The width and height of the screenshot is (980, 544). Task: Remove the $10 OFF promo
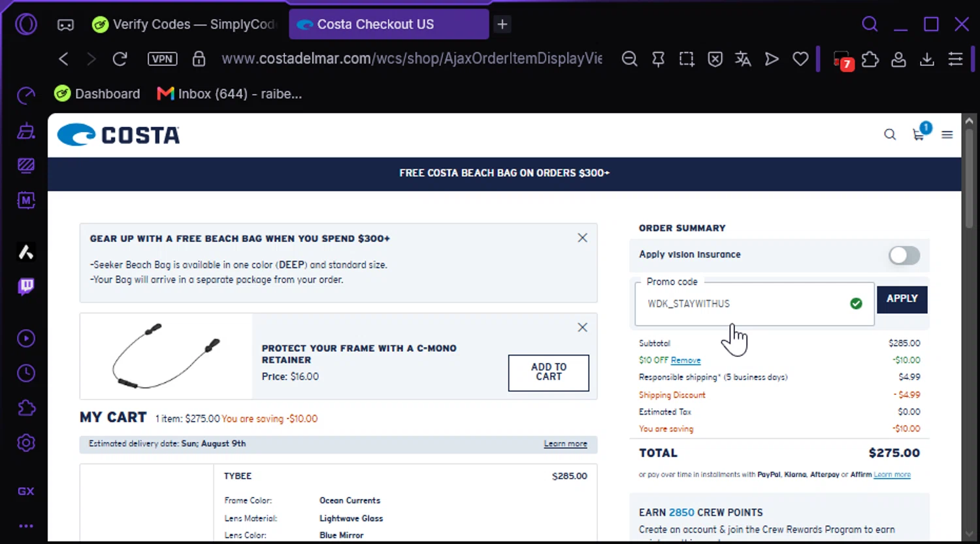(685, 360)
